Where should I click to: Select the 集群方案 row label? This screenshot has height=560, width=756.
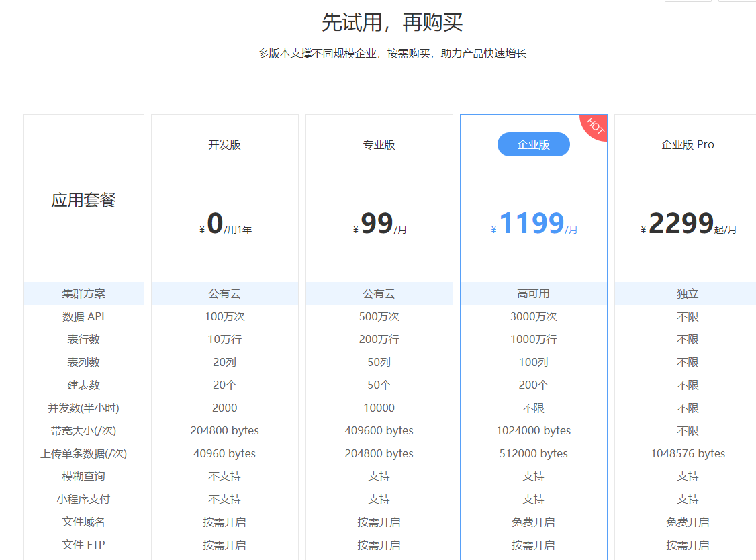83,293
